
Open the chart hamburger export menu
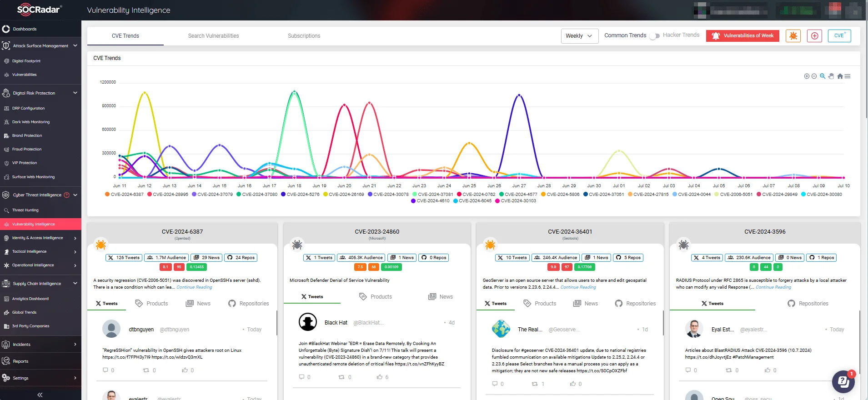848,76
